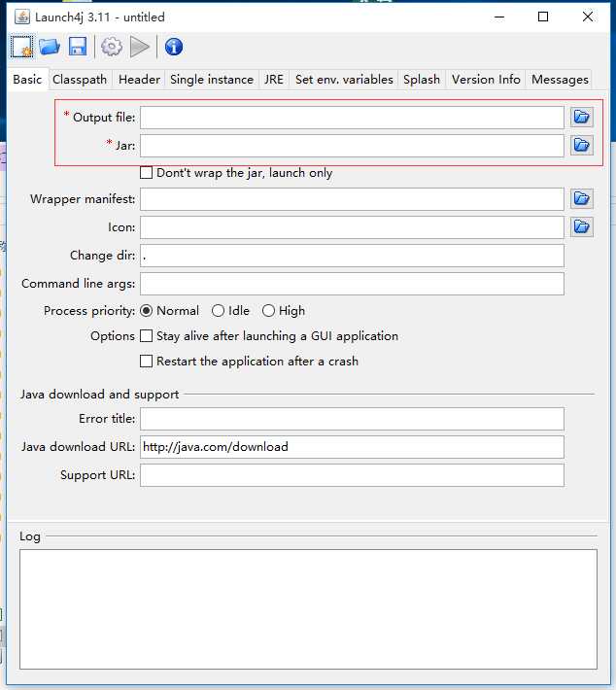Close the Launch4j window
Image resolution: width=616 pixels, height=690 pixels.
click(x=588, y=17)
